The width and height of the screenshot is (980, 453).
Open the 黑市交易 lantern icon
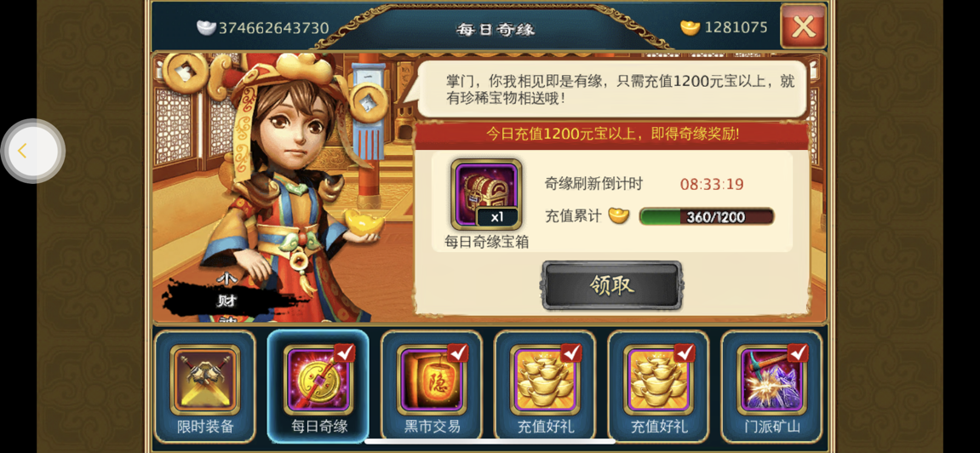point(432,380)
